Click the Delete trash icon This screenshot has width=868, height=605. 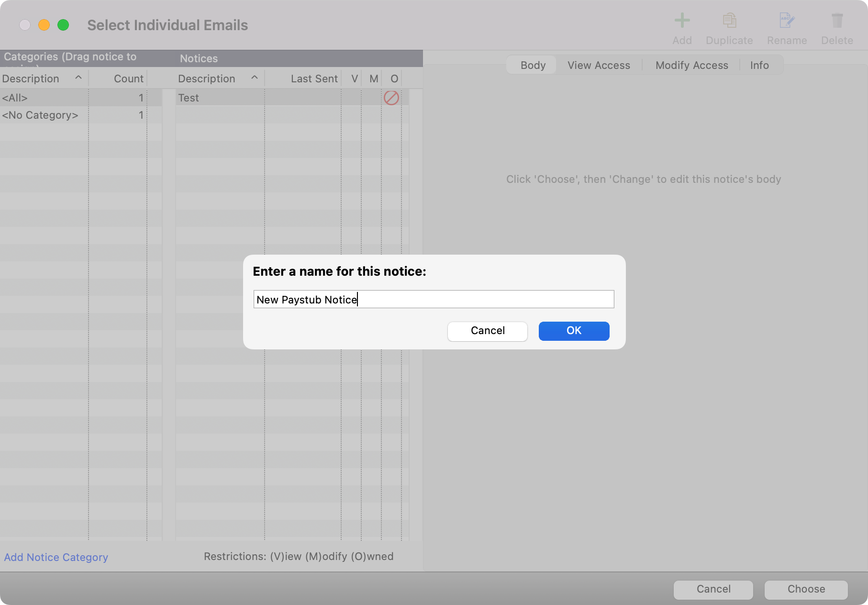point(837,21)
